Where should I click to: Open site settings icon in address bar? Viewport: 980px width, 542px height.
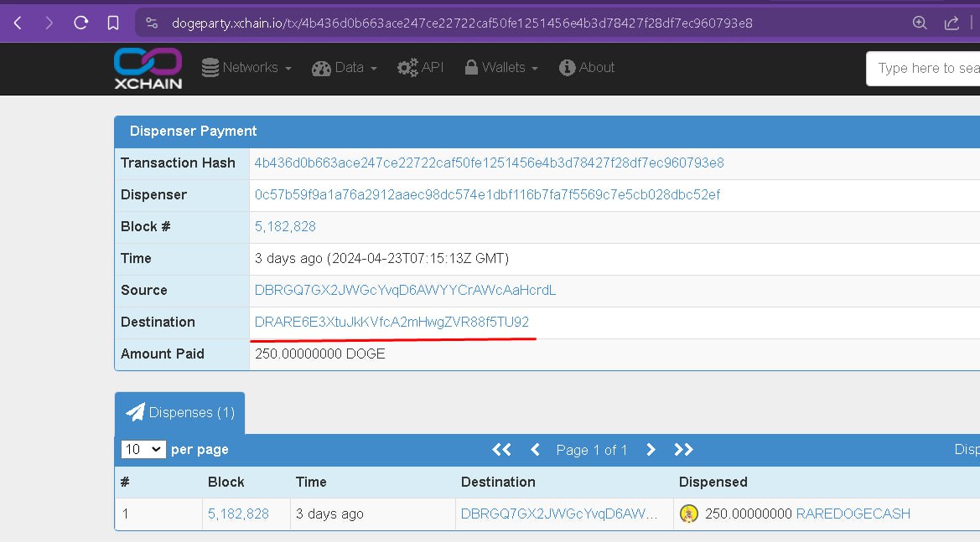click(152, 23)
